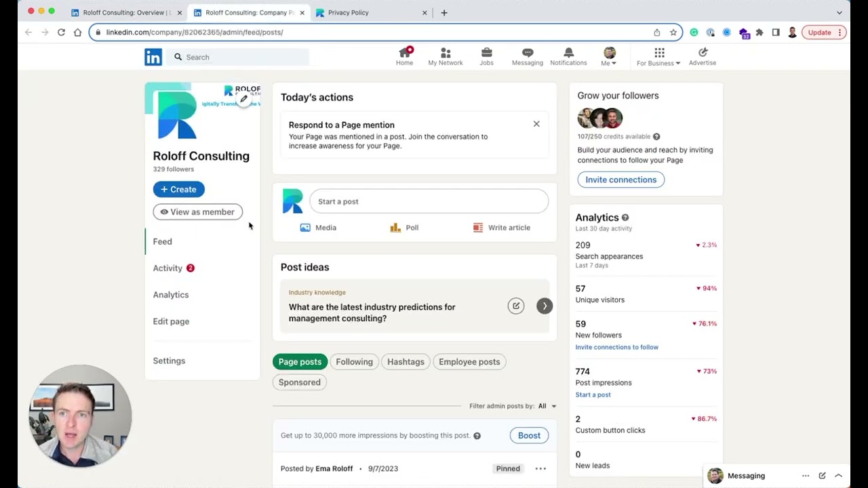Click the LinkedIn logo
Viewport: 868px width, 488px height.
coord(153,57)
